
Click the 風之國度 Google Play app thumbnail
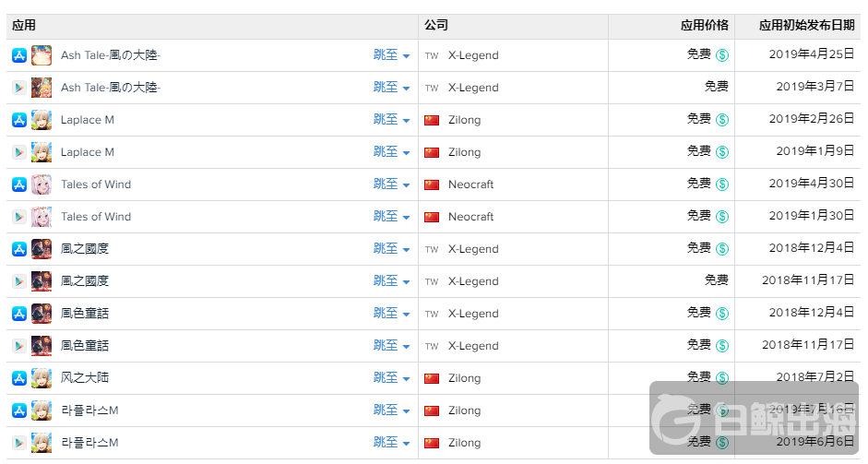tap(42, 281)
